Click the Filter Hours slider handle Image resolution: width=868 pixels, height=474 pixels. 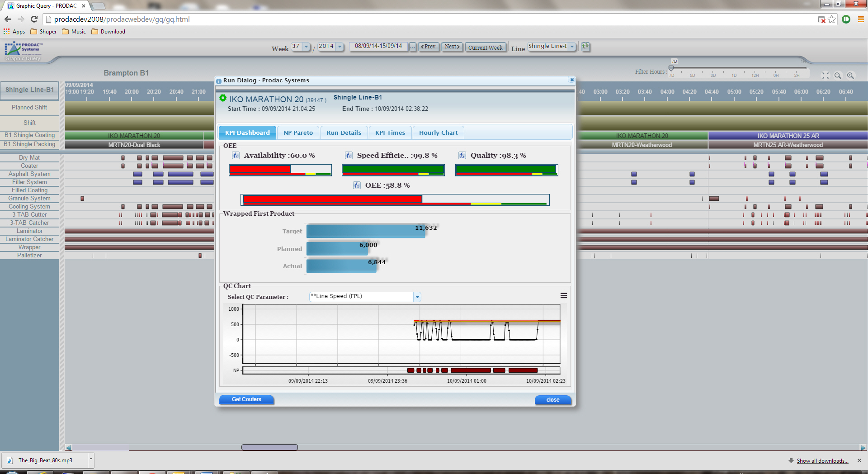click(x=671, y=68)
